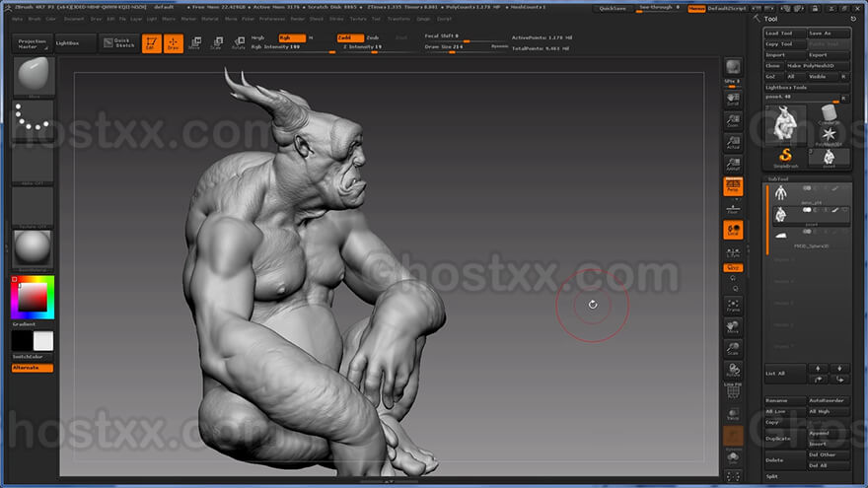Toggle the Mrgb mode

pos(258,37)
